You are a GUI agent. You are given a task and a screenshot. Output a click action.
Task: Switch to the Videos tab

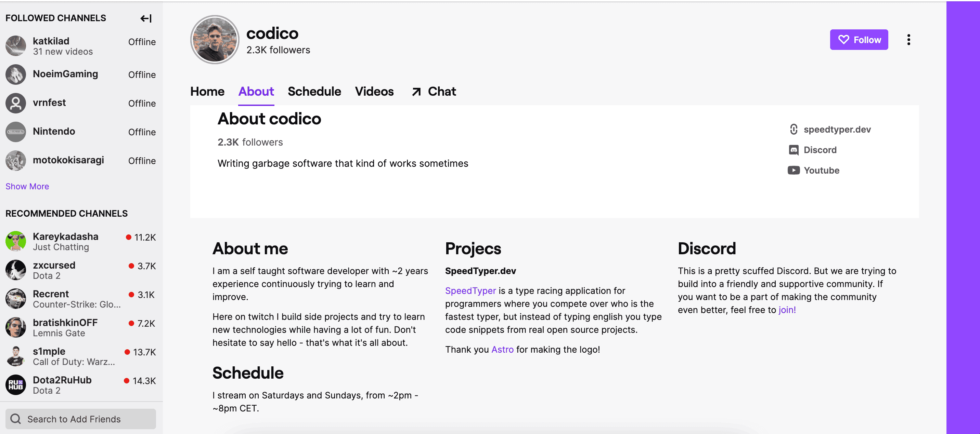[374, 91]
